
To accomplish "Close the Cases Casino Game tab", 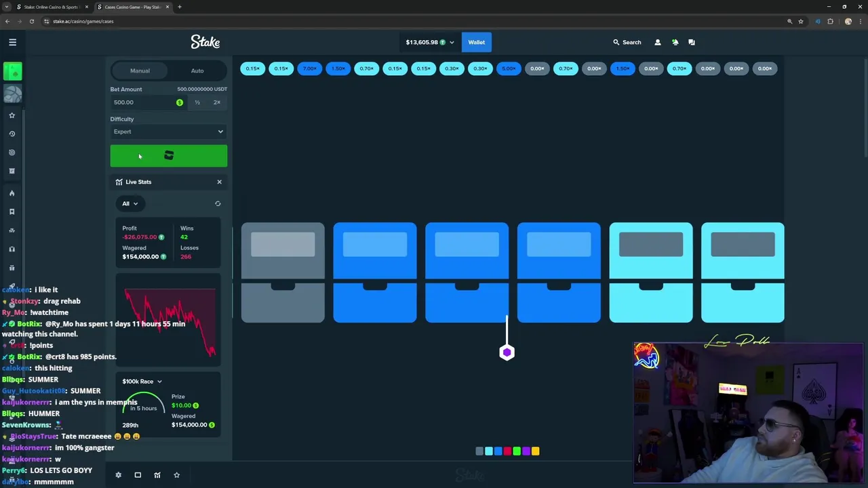I will tap(168, 7).
